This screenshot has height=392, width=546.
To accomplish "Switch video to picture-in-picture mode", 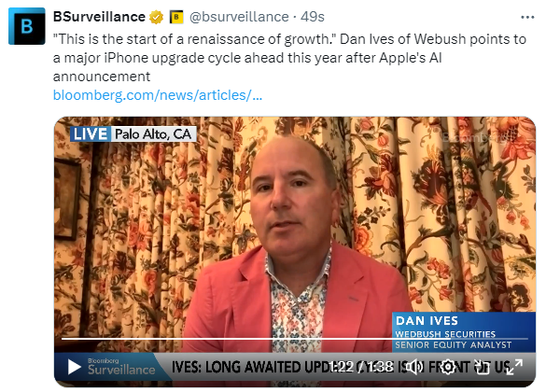I will 482,367.
